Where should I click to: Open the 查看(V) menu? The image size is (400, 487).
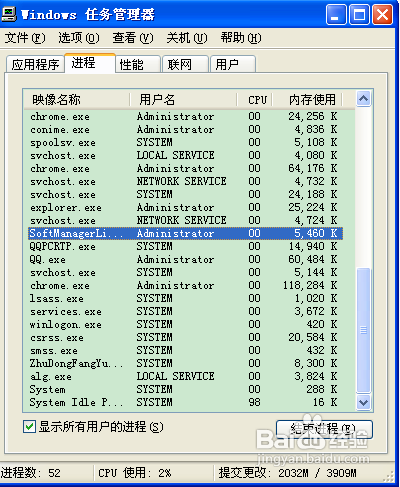(133, 38)
